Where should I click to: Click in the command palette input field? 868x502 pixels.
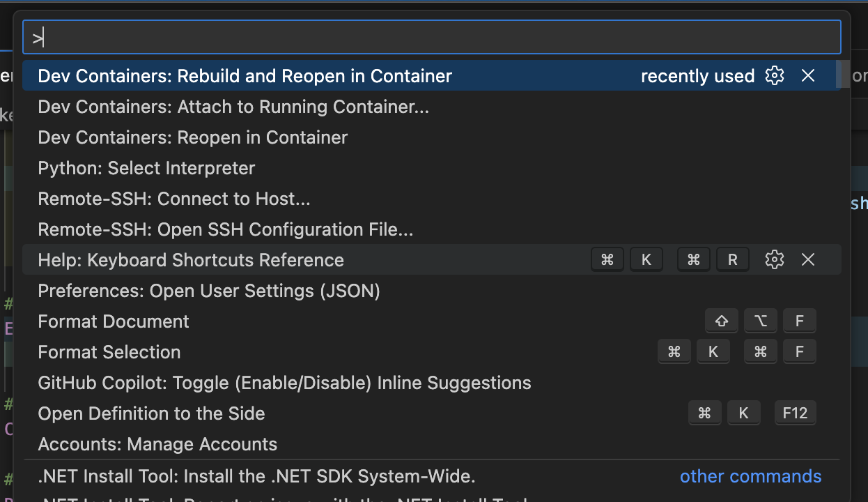coord(432,38)
